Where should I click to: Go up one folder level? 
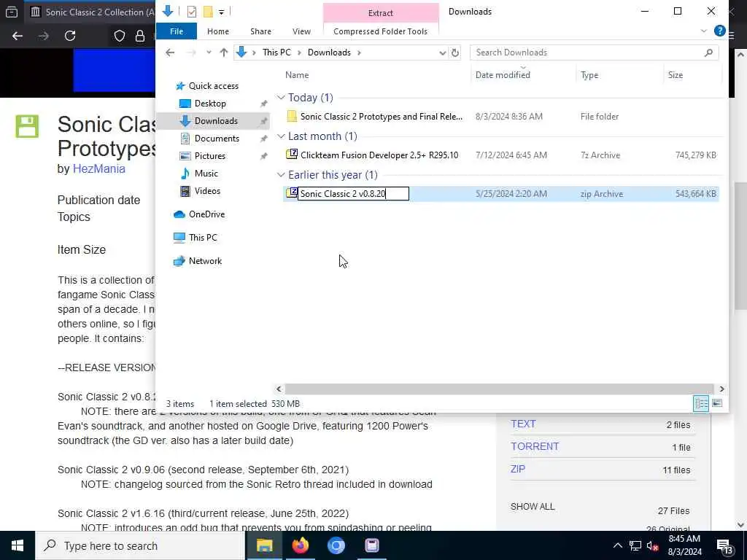tap(223, 52)
